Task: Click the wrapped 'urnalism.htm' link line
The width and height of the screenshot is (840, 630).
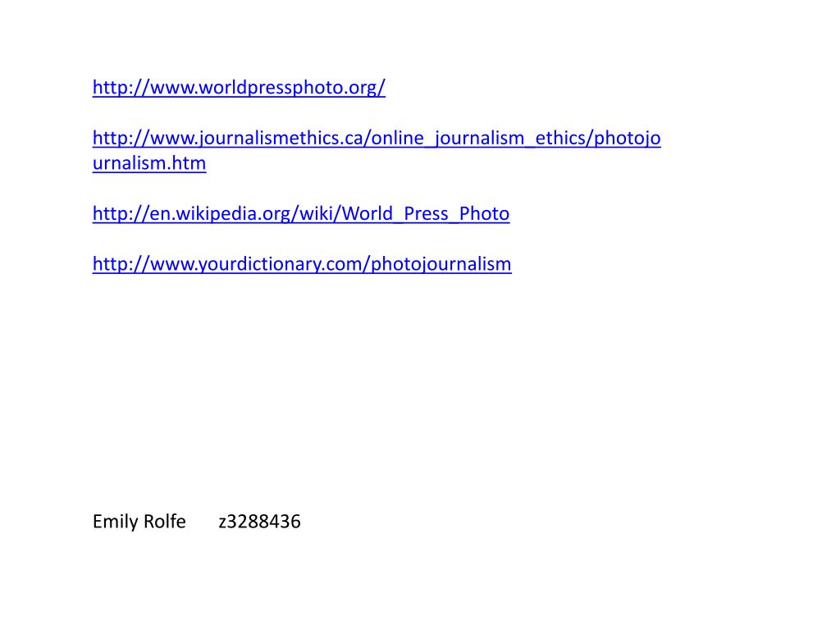Action: 149,163
